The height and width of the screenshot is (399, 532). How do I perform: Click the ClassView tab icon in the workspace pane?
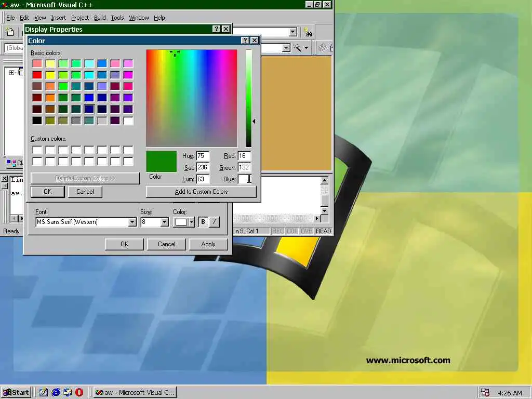pyautogui.click(x=11, y=163)
